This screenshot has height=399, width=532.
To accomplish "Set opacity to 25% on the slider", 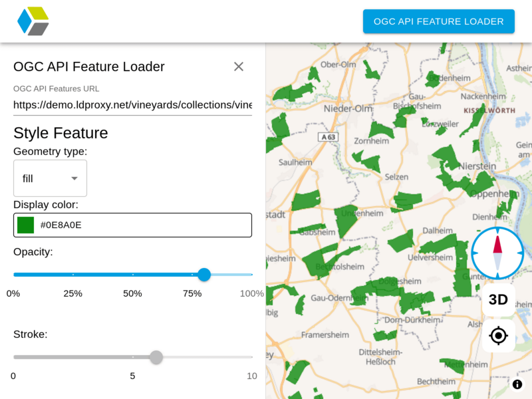I will click(x=73, y=275).
